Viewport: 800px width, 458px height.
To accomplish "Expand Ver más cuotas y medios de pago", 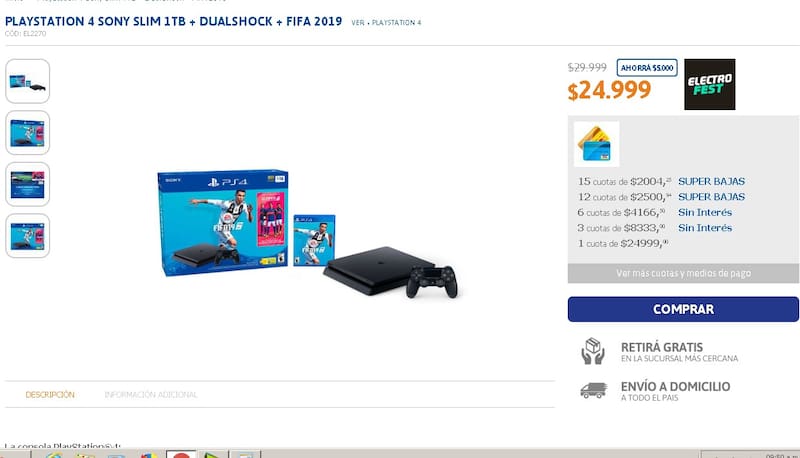I will coord(683,273).
